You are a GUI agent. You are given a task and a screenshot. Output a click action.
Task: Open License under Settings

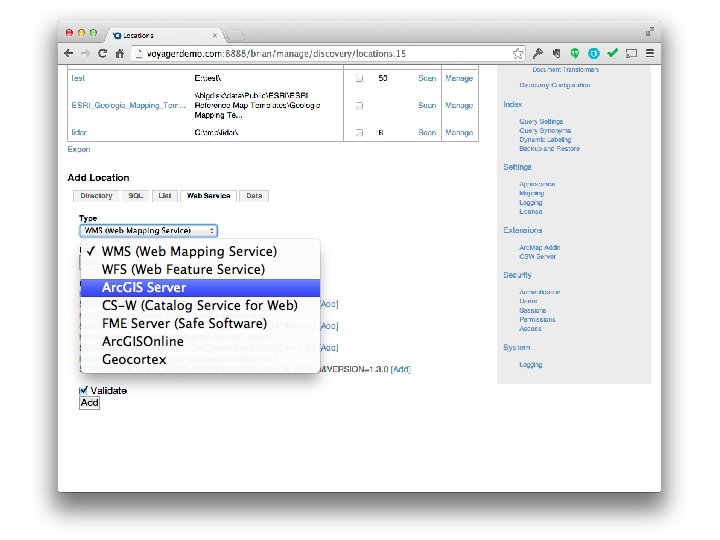tap(531, 212)
